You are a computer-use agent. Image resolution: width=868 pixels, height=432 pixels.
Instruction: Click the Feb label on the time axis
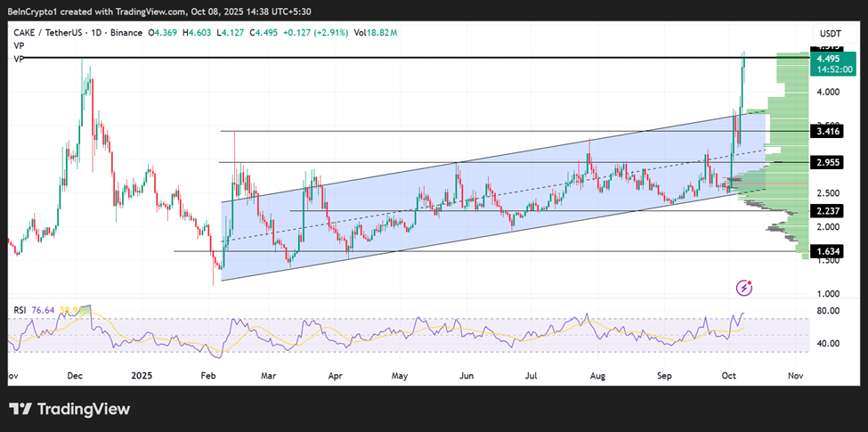pyautogui.click(x=207, y=376)
